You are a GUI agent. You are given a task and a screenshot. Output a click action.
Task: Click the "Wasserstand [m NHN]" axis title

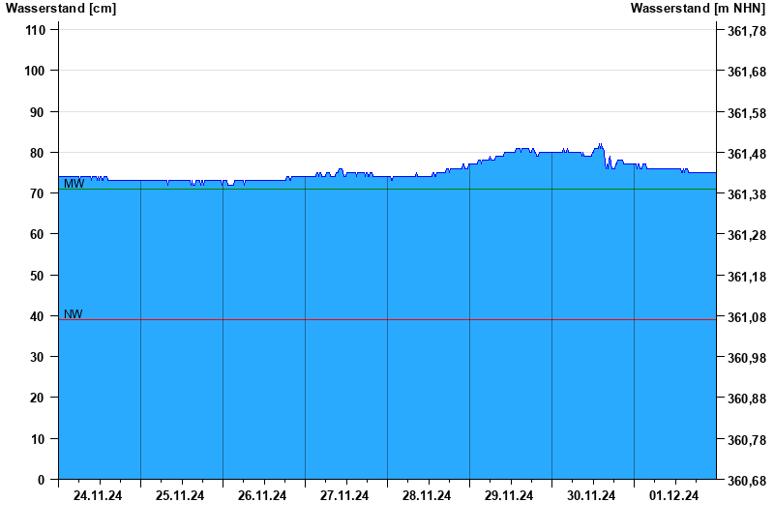pos(698,9)
